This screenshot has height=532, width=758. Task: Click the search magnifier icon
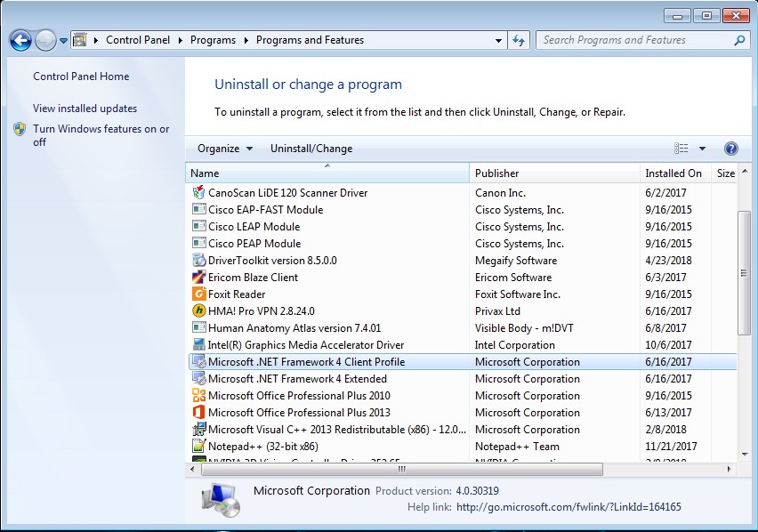pos(739,40)
